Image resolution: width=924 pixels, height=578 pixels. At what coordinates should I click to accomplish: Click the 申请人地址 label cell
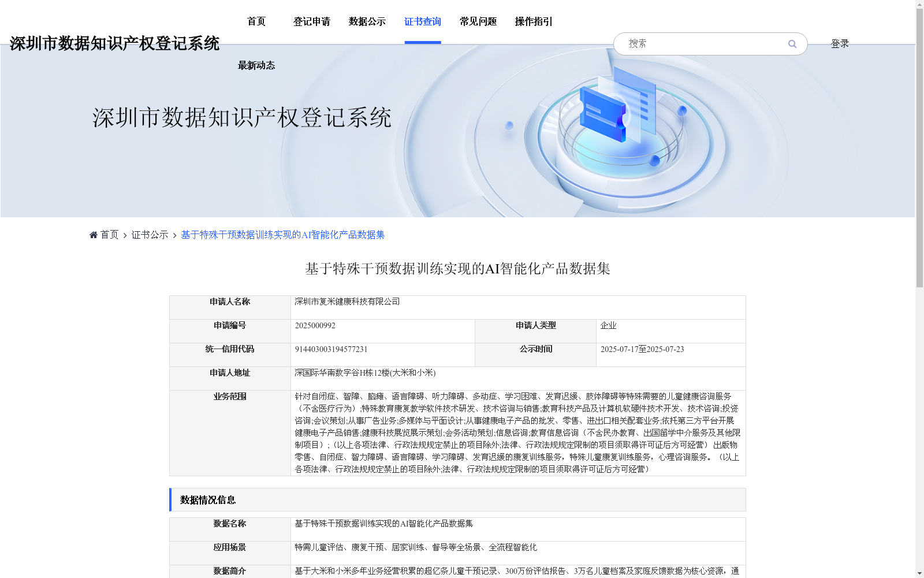tap(230, 379)
